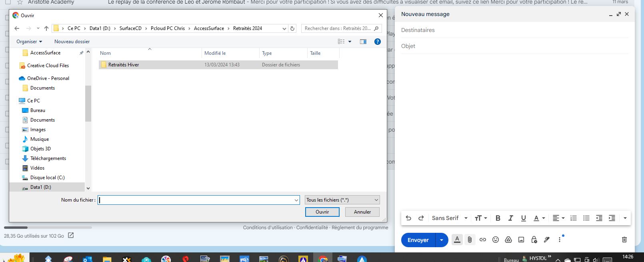Viewport: 644px width, 262px height.
Task: Go back in Ouvrir file dialog
Action: (17, 28)
